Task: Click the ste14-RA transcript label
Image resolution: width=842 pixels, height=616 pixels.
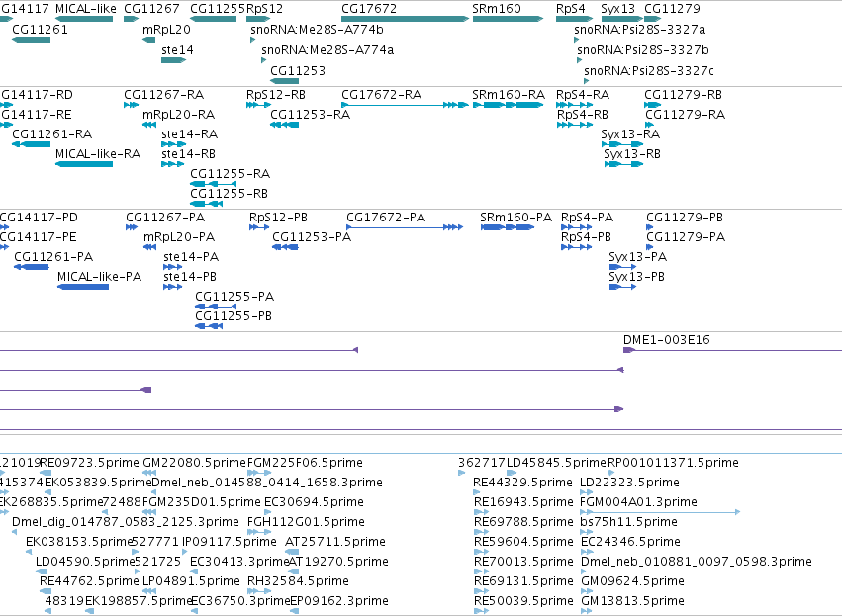Action: (x=190, y=134)
